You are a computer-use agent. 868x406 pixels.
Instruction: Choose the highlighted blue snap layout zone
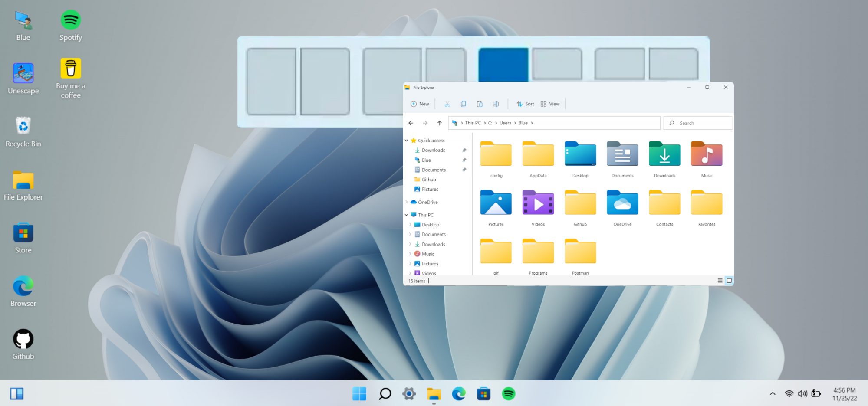pyautogui.click(x=503, y=65)
